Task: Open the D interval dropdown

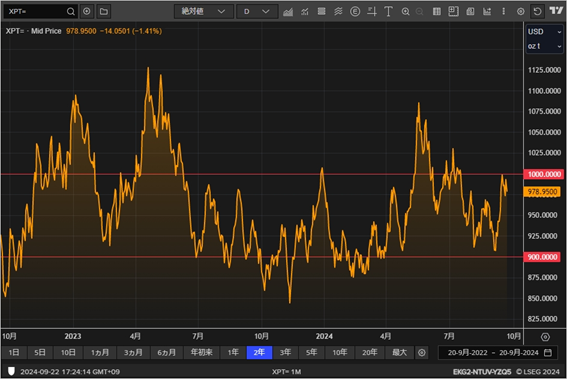Action: (257, 12)
